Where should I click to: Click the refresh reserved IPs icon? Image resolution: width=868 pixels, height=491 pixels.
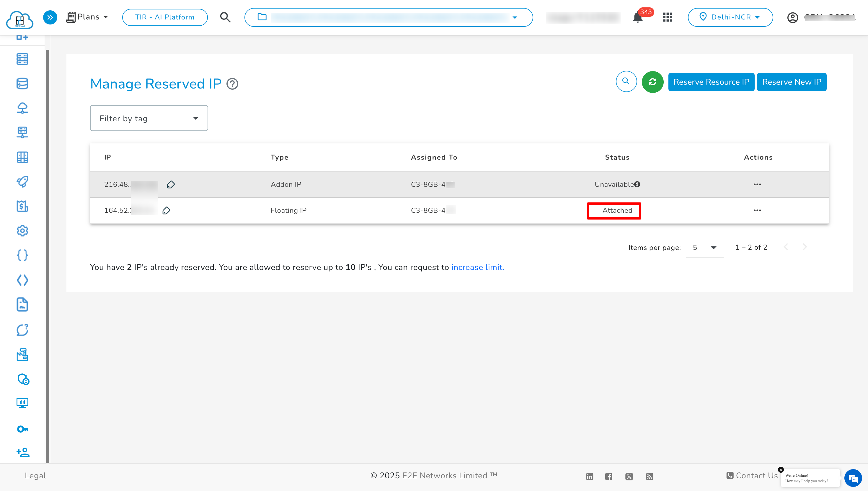click(652, 82)
